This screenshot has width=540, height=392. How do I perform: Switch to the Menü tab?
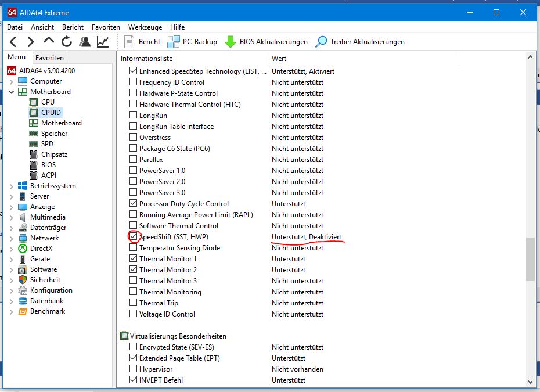[x=17, y=57]
